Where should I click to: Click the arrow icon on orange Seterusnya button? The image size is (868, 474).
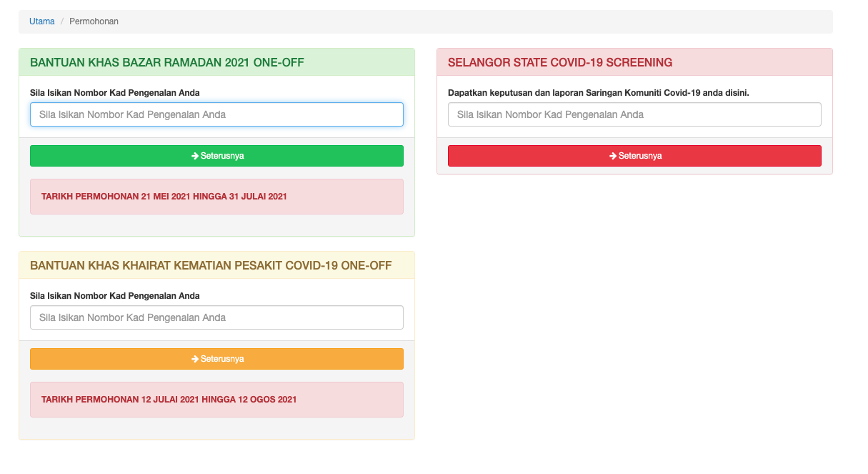click(194, 359)
